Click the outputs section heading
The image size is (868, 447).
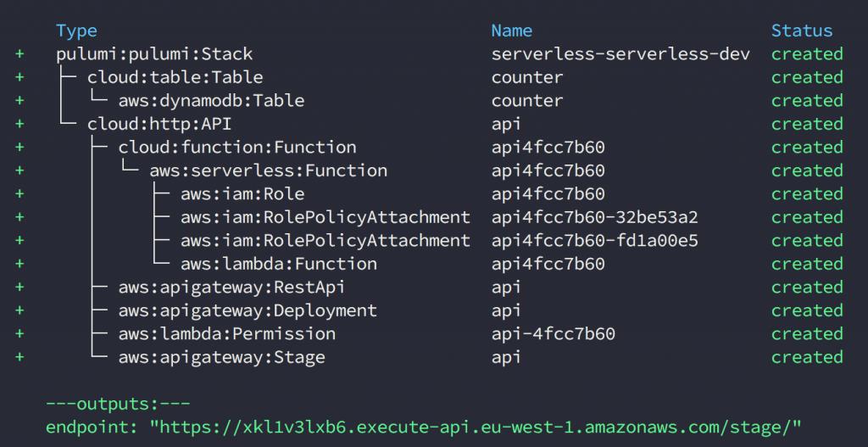click(x=118, y=403)
